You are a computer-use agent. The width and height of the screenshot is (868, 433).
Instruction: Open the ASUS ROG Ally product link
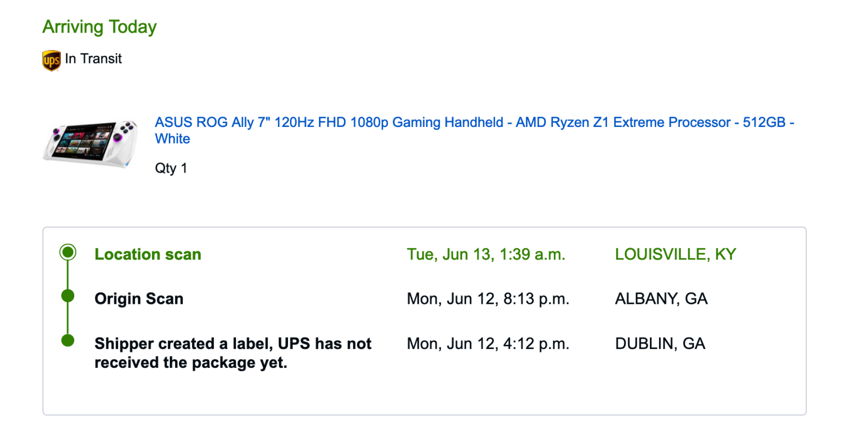click(474, 130)
